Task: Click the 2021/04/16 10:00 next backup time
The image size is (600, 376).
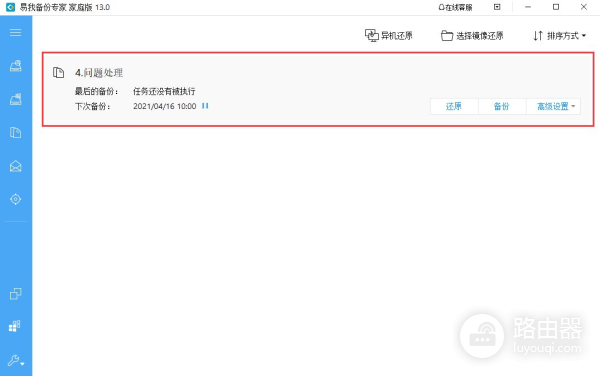Action: (x=165, y=106)
